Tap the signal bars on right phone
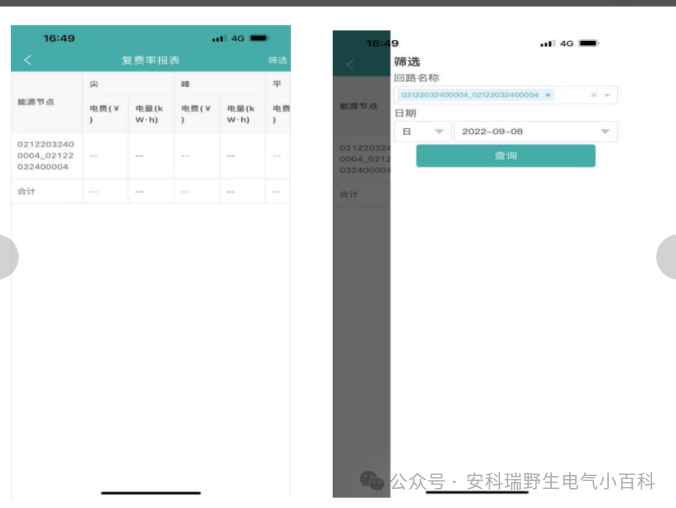 (x=548, y=44)
